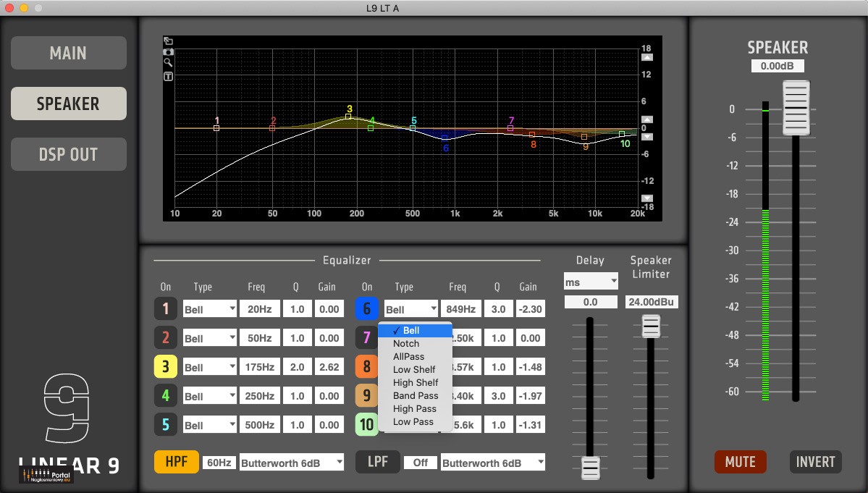The image size is (868, 493).
Task: Click the up arrow above 0 dB scale
Action: point(646,119)
